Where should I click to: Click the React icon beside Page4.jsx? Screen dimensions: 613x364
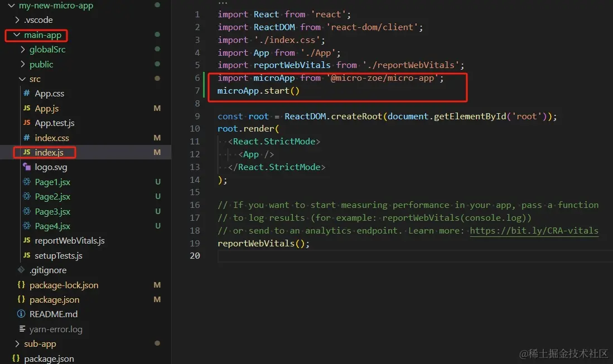(27, 226)
